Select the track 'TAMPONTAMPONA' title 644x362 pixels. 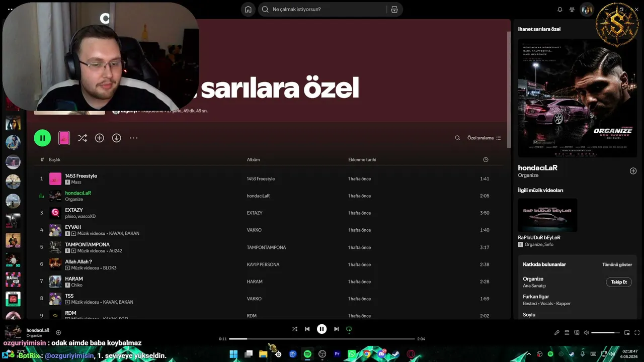pos(87,244)
